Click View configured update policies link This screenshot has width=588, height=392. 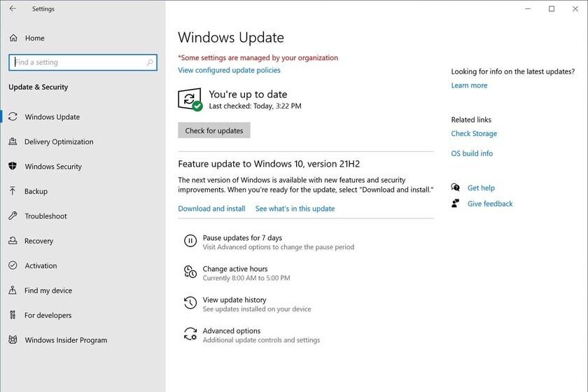pos(229,70)
